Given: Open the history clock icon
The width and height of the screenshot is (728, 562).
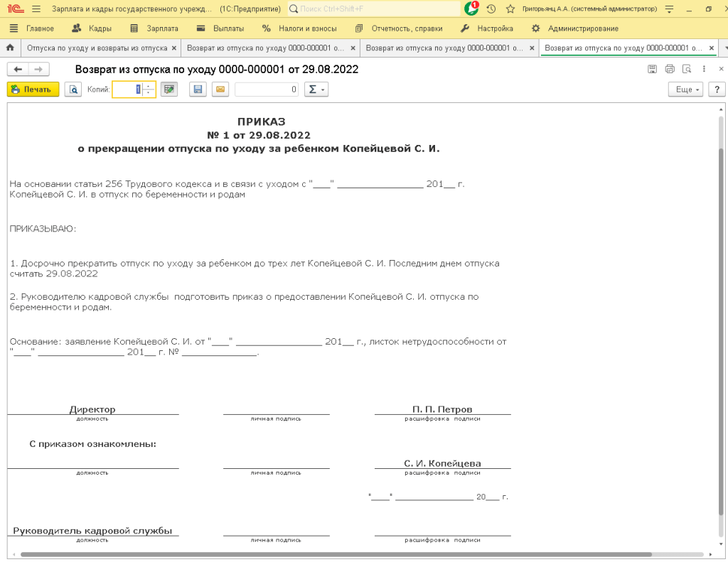Looking at the screenshot, I should click(x=491, y=9).
